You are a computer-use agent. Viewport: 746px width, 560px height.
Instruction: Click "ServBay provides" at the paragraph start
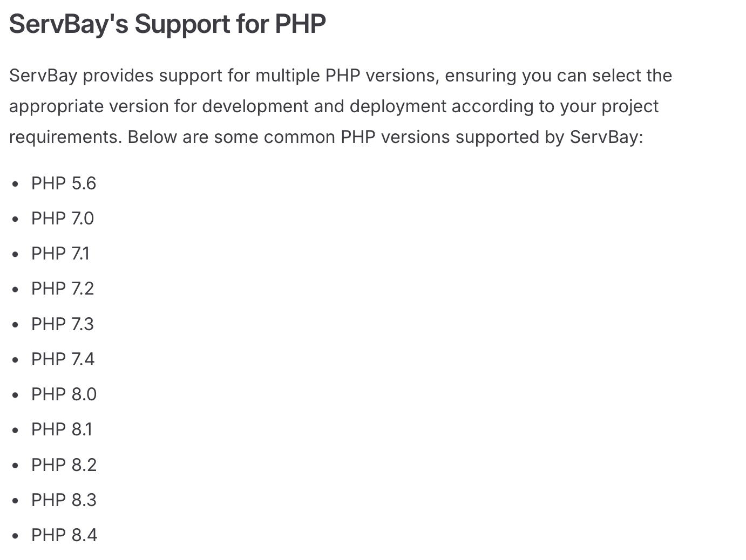(81, 76)
